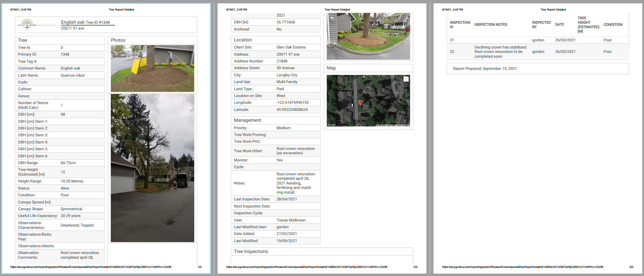Click the DBH [in] value 26.771668

click(x=285, y=22)
